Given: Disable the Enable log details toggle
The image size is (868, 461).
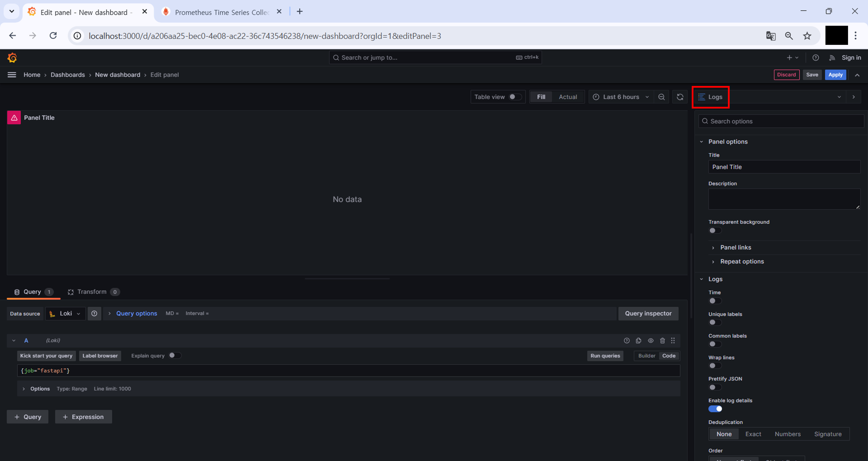Looking at the screenshot, I should tap(715, 409).
